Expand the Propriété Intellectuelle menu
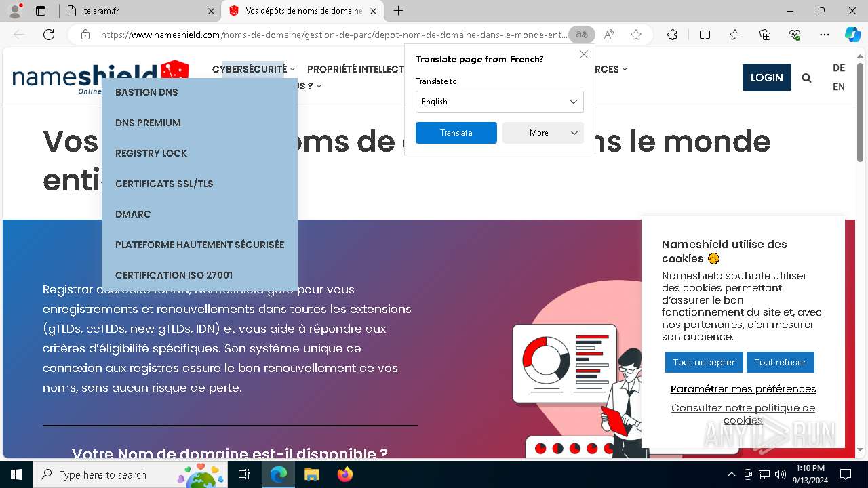The width and height of the screenshot is (868, 488). click(x=355, y=69)
